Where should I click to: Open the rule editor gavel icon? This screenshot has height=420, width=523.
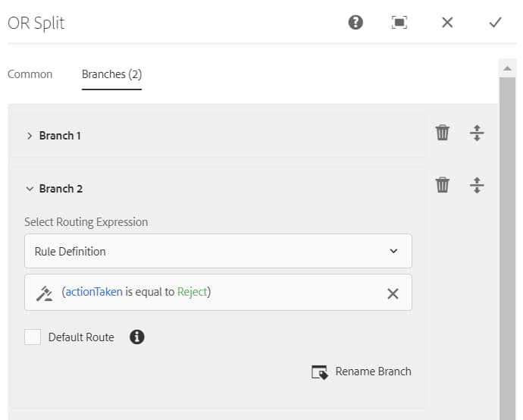[x=44, y=293]
